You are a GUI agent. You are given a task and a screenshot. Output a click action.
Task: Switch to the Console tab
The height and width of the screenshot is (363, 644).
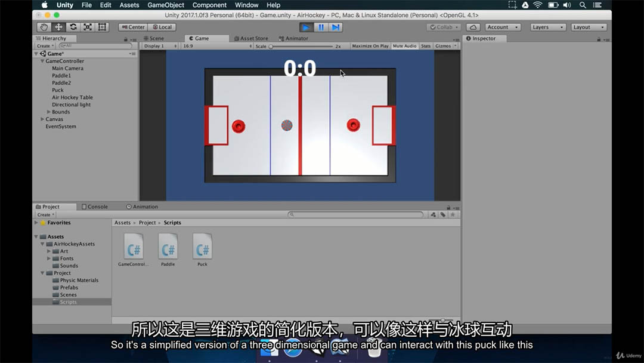[x=95, y=207]
